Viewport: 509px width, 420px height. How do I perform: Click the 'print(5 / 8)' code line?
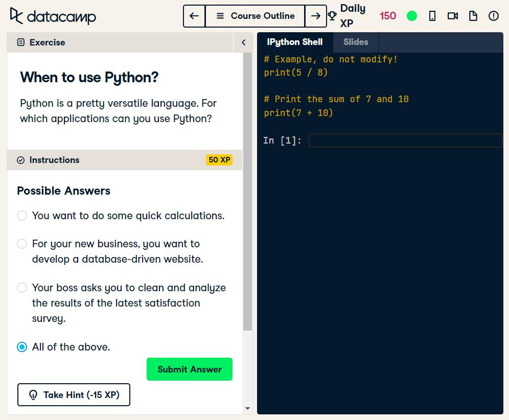pos(296,73)
